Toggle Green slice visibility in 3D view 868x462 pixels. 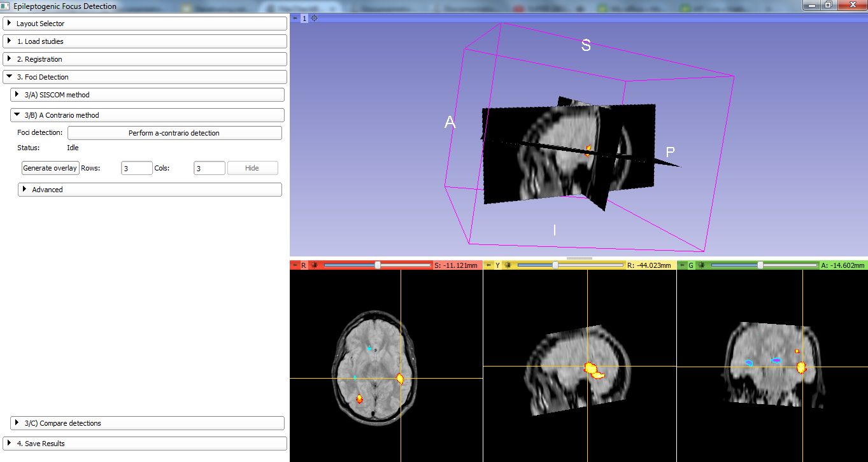701,265
